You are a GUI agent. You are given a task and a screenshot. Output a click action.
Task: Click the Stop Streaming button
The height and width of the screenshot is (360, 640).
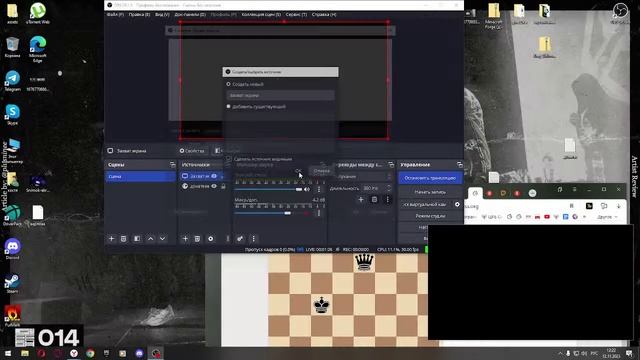(x=430, y=178)
